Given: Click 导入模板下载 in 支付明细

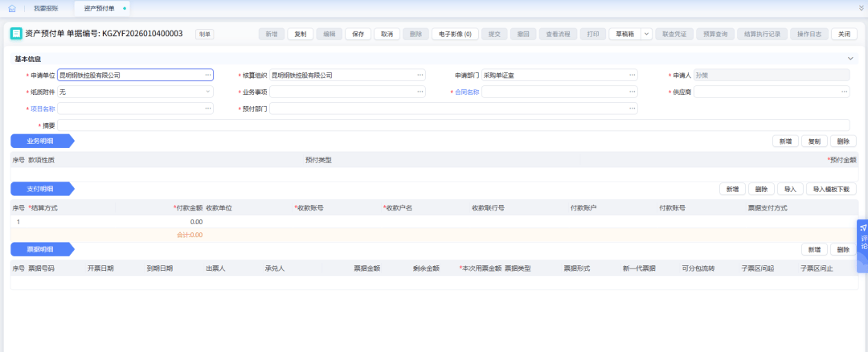Looking at the screenshot, I should (830, 189).
